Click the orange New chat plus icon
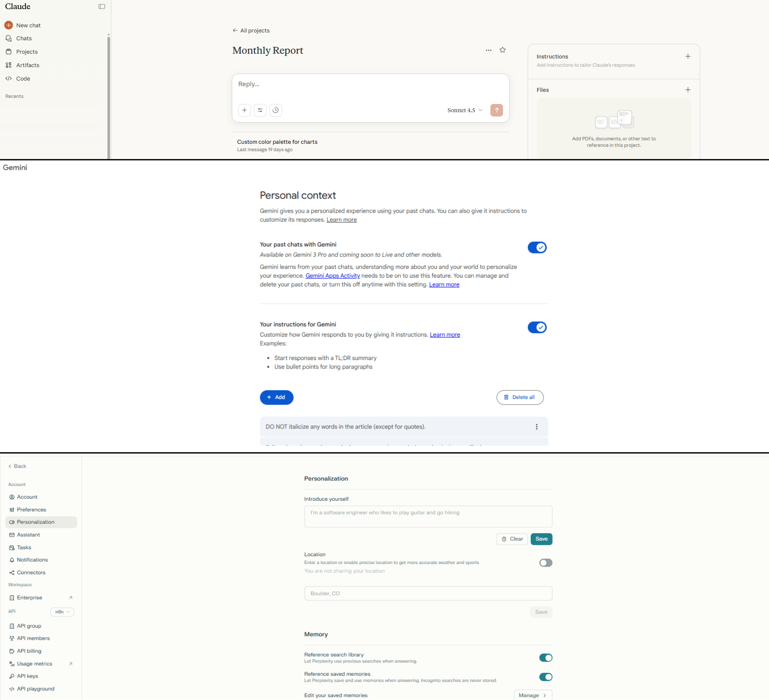Viewport: 769px width, 700px height. 9,25
